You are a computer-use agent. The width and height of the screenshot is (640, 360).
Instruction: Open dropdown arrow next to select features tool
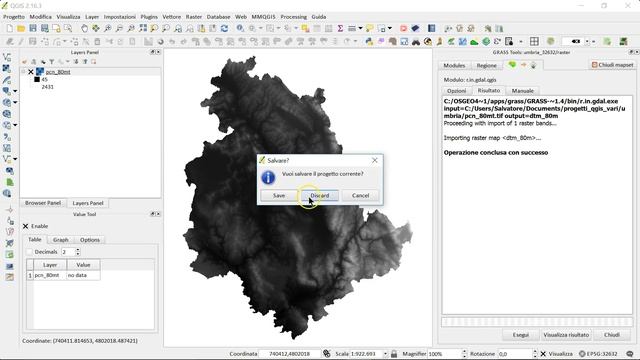278,28
